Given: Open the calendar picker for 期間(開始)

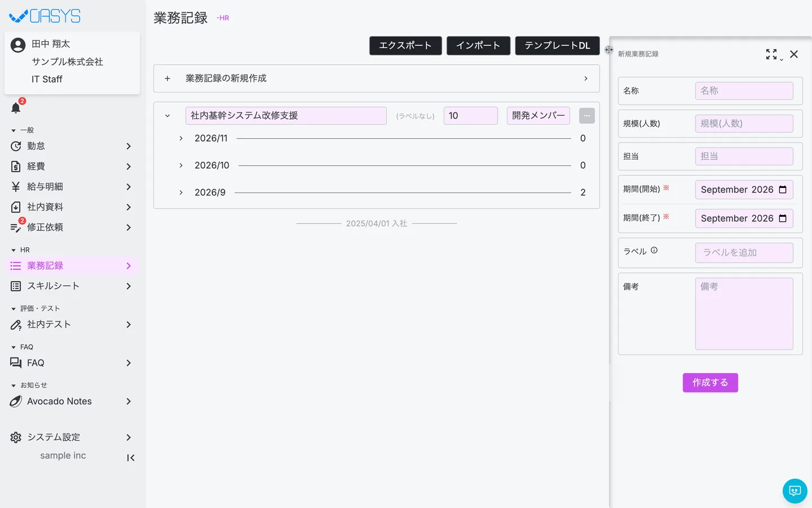Looking at the screenshot, I should 783,190.
